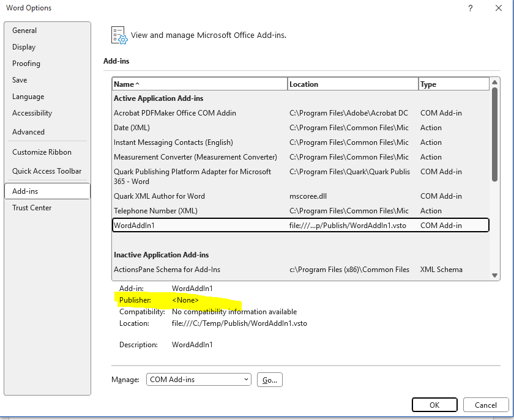Click the add-ins list scrollbar thumb
The image size is (514, 420).
(x=494, y=134)
